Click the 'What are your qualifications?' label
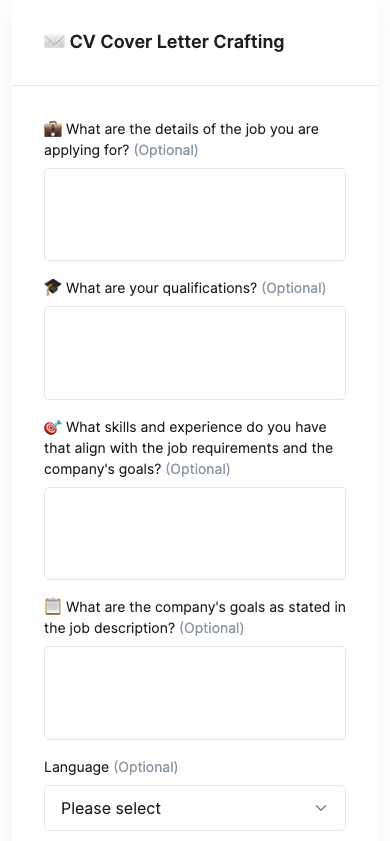The height and width of the screenshot is (841, 390). [161, 289]
